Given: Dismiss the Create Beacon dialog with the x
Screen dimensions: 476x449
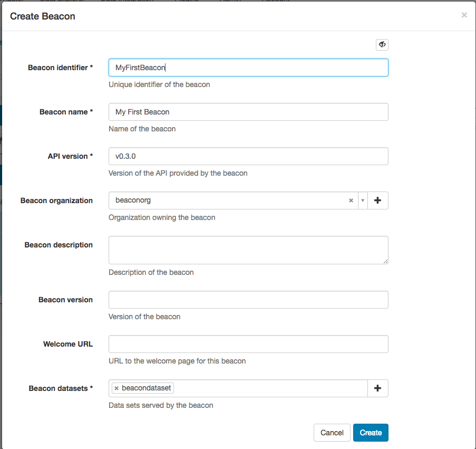Looking at the screenshot, I should click(x=464, y=15).
